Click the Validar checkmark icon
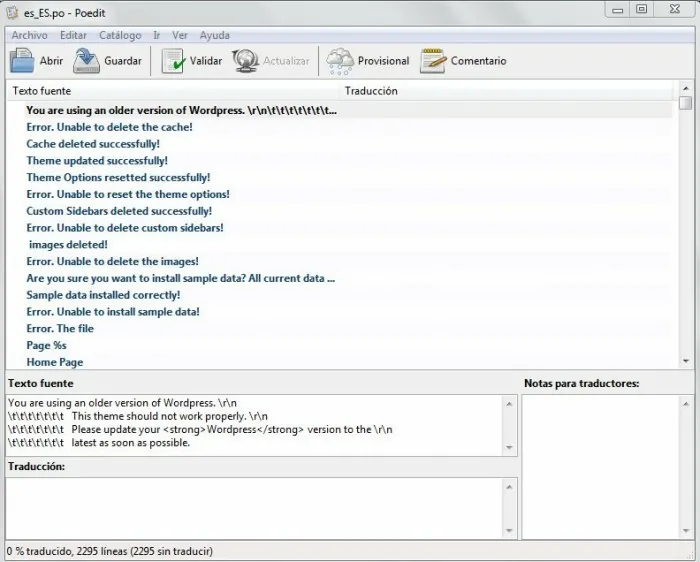The image size is (700, 562). click(x=173, y=61)
